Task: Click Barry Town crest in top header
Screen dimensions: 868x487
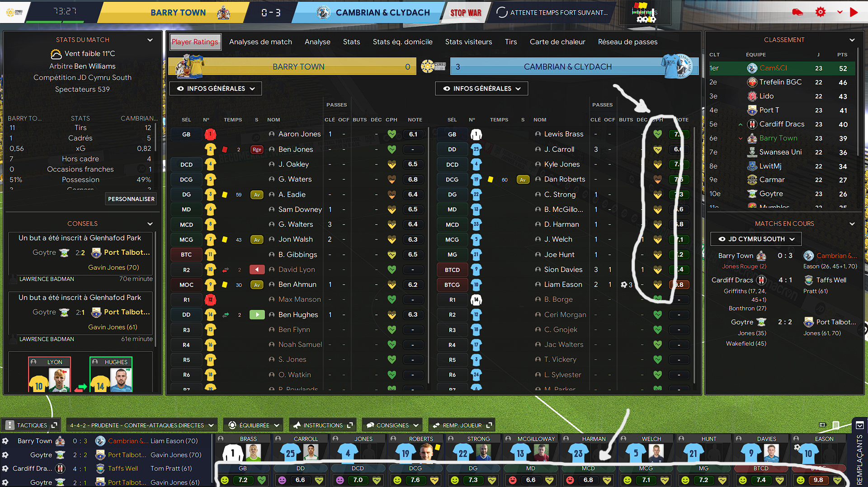Action: [x=223, y=13]
